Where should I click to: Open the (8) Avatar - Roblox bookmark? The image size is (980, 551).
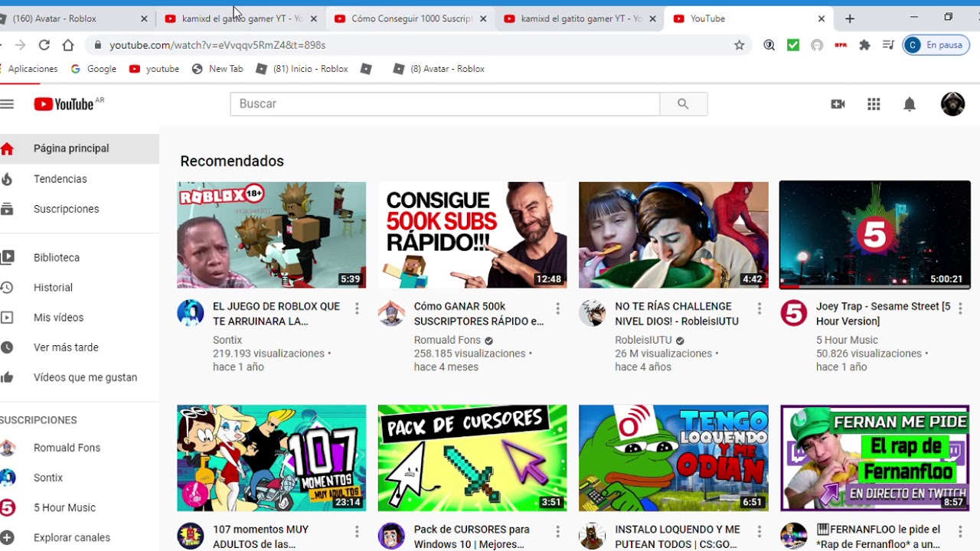click(x=439, y=69)
